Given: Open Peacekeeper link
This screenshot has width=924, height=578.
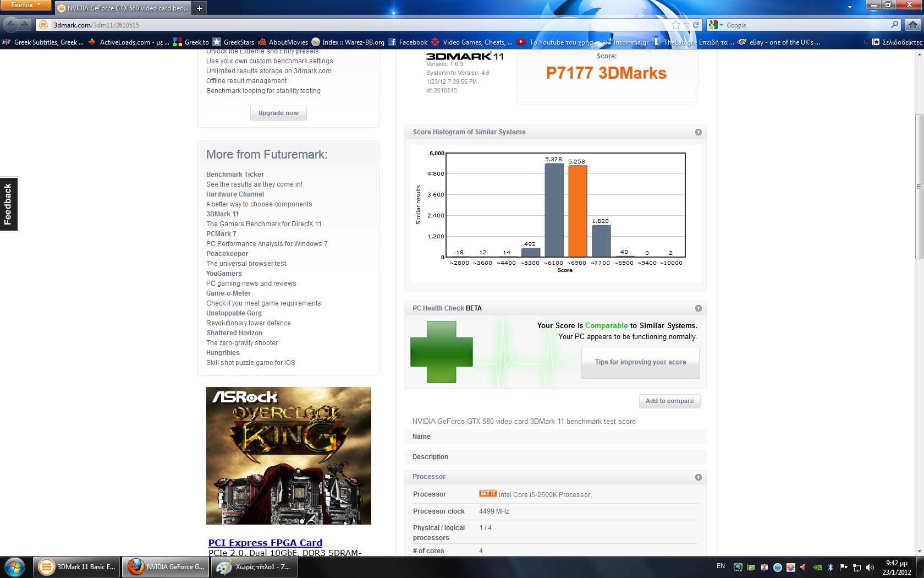Looking at the screenshot, I should coord(227,254).
